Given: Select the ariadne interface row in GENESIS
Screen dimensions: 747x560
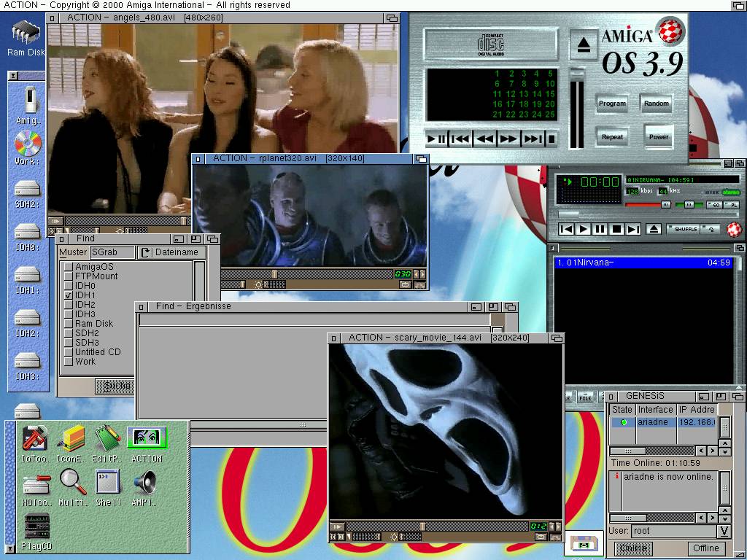Looking at the screenshot, I should click(x=663, y=422).
